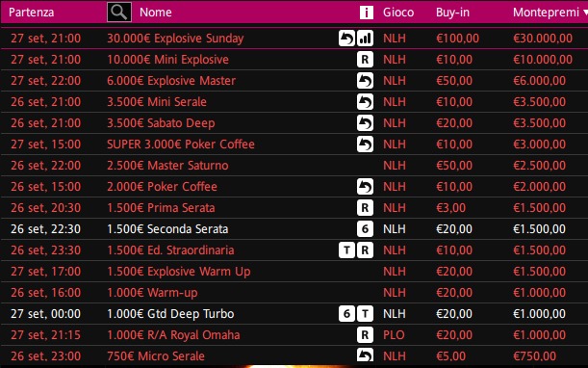Screen dimensions: 588x368
Task: Sort by the Gioco column header
Action: 398,13
